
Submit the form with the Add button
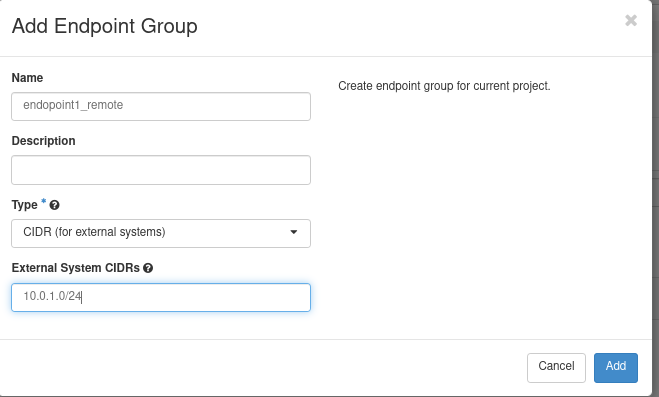coord(616,368)
